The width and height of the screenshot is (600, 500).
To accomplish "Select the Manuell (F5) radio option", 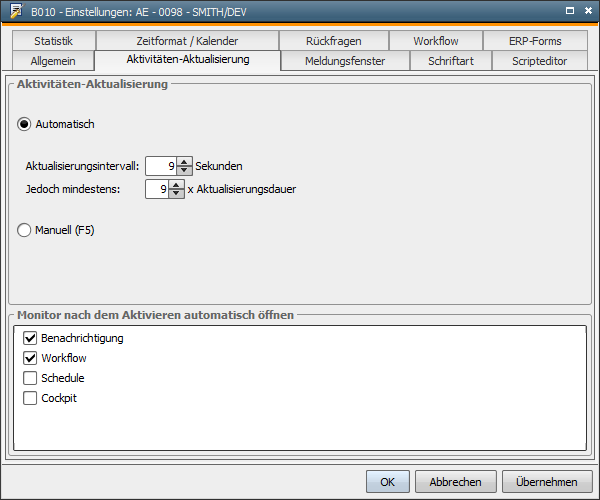I will pos(25,230).
